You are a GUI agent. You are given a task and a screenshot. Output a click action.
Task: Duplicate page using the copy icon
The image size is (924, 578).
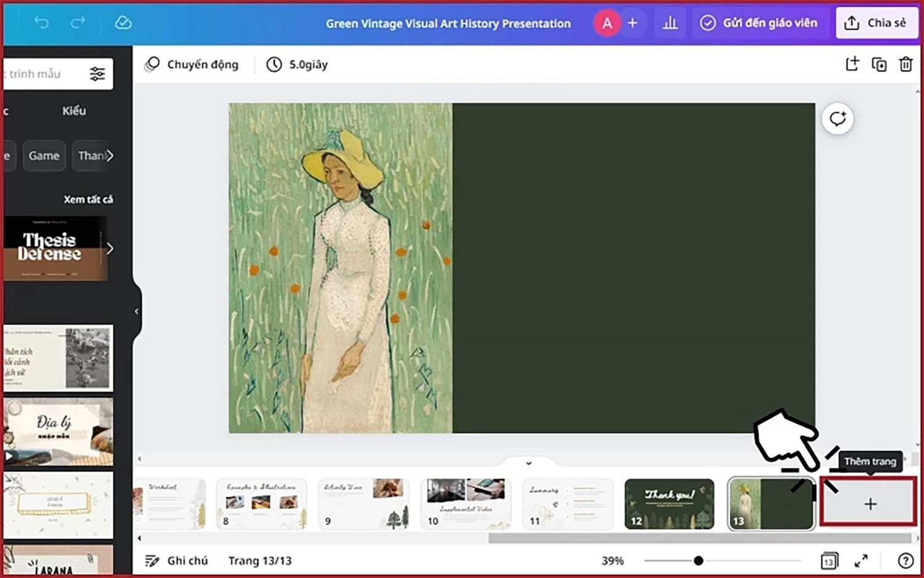click(879, 64)
